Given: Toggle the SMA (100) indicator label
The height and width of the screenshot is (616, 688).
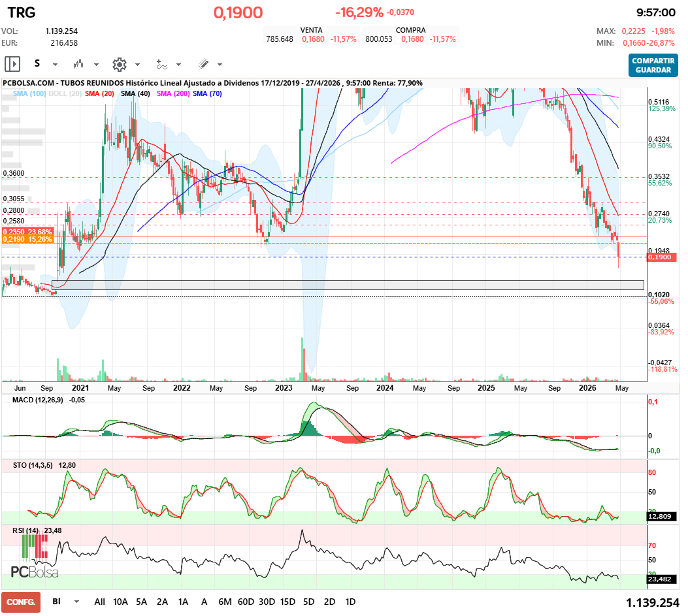Looking at the screenshot, I should (29, 94).
